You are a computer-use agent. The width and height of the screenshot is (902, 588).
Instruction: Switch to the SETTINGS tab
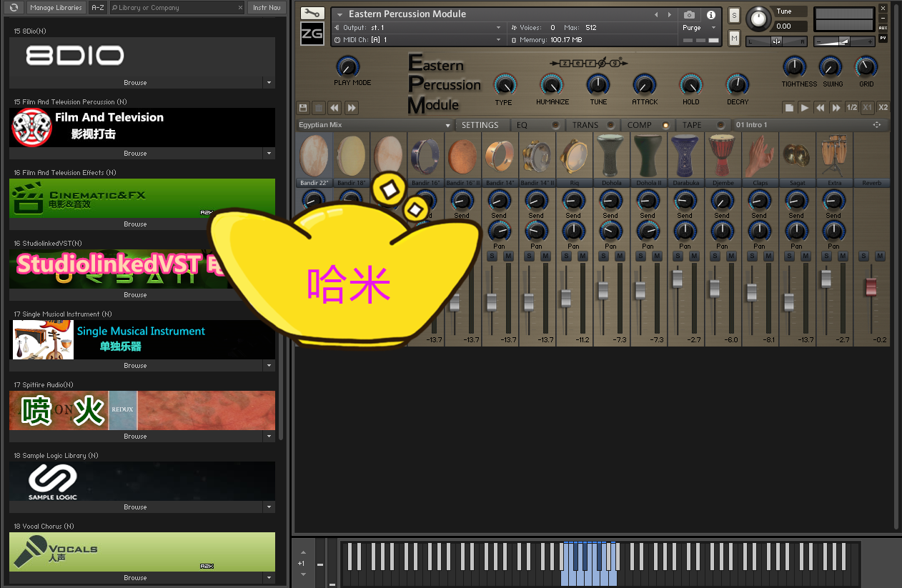[x=480, y=125]
